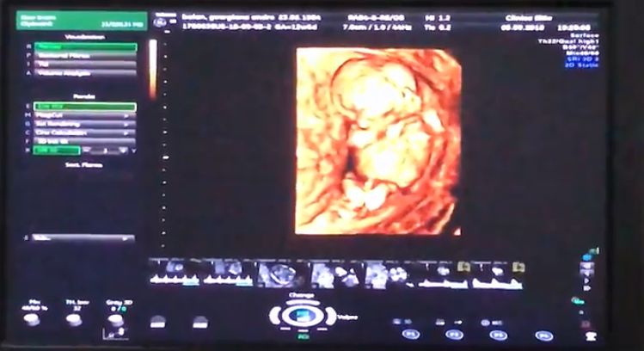Click the P3 programmable key button
This screenshot has height=351, width=644.
[x=499, y=336]
